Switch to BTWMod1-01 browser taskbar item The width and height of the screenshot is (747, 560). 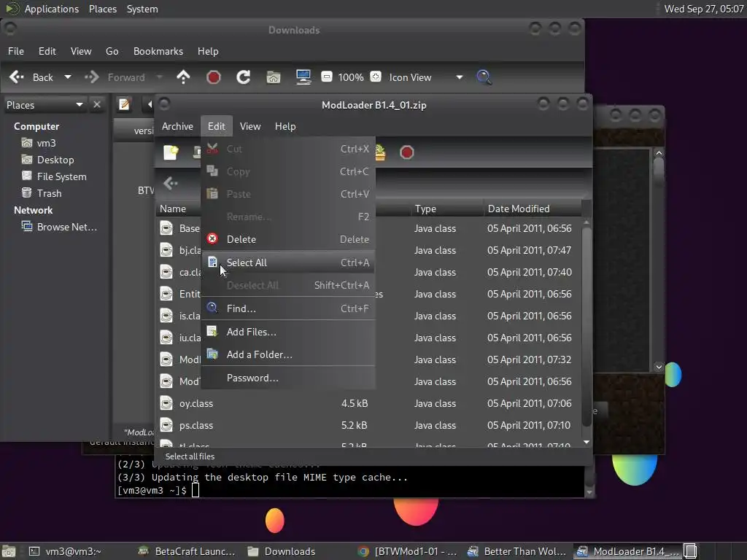click(x=407, y=551)
